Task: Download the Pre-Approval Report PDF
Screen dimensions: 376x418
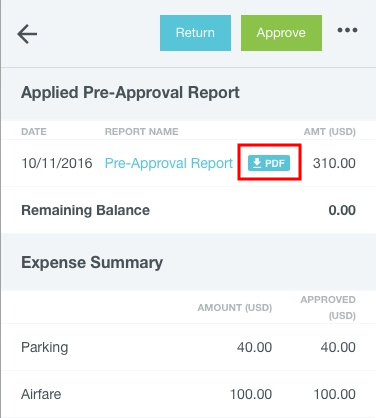Action: coord(269,163)
